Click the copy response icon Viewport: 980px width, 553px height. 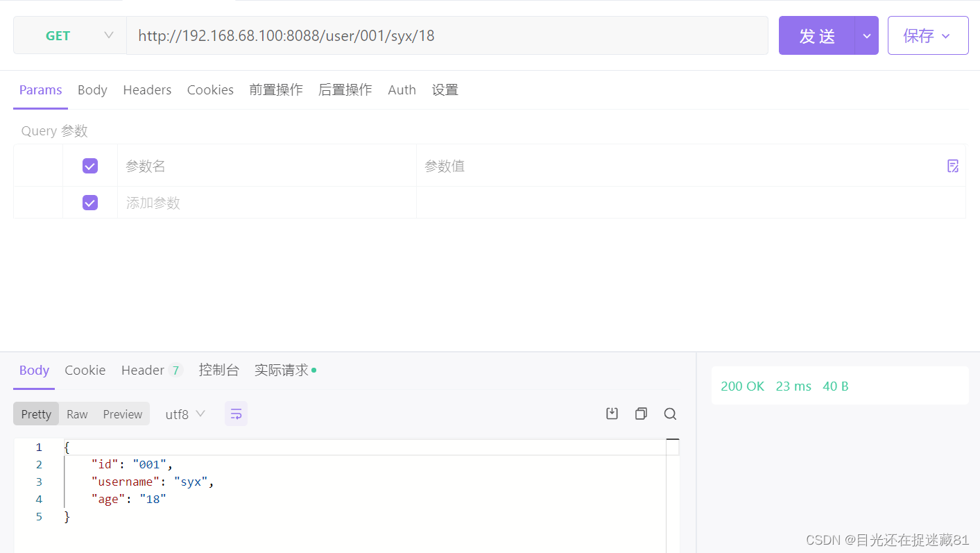click(x=641, y=414)
